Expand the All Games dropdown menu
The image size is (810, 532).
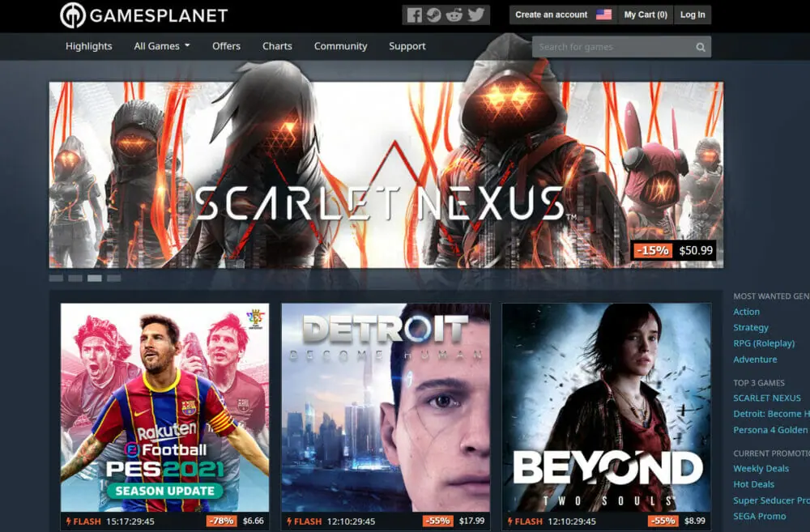pyautogui.click(x=161, y=46)
